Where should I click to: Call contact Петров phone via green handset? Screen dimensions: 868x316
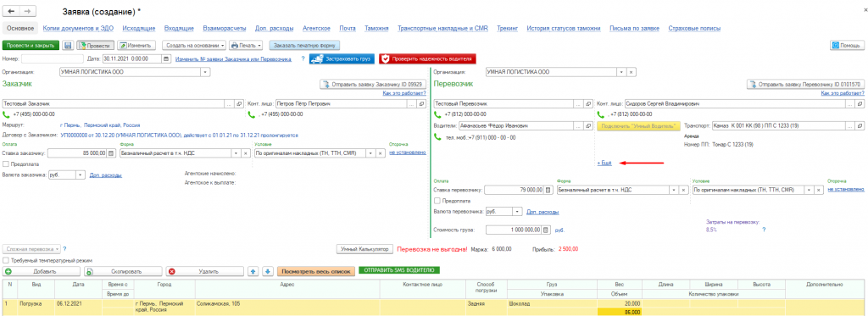[251, 114]
